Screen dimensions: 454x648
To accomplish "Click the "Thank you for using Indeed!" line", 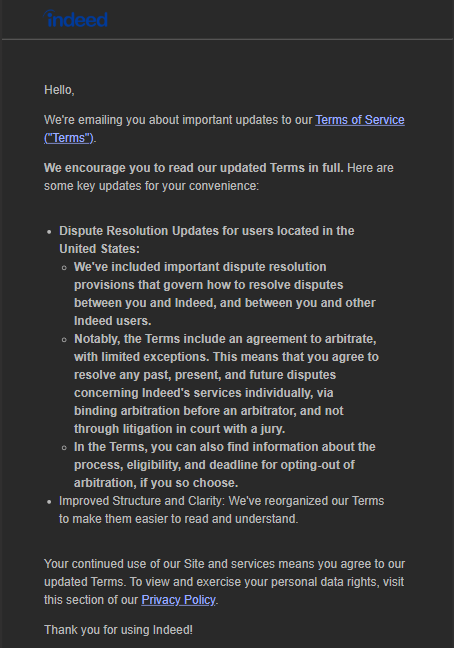I will [118, 630].
